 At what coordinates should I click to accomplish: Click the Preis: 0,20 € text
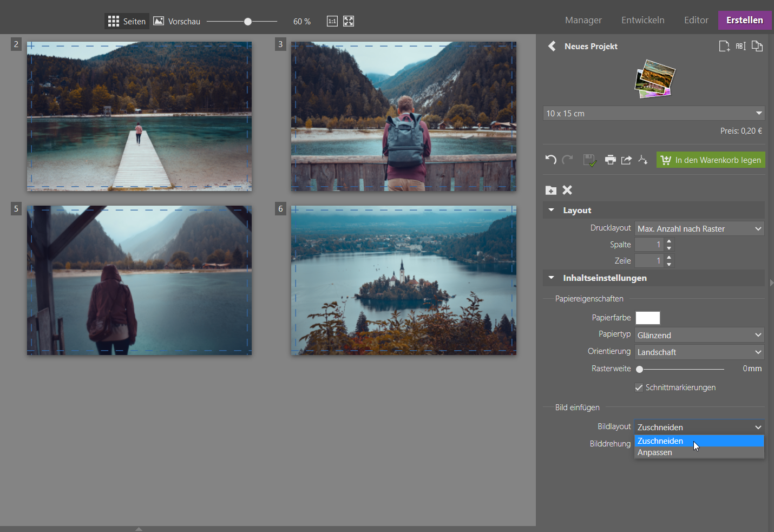pos(741,130)
